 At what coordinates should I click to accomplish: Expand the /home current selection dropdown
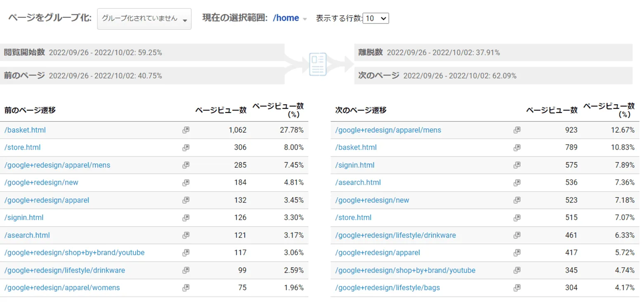tap(290, 19)
